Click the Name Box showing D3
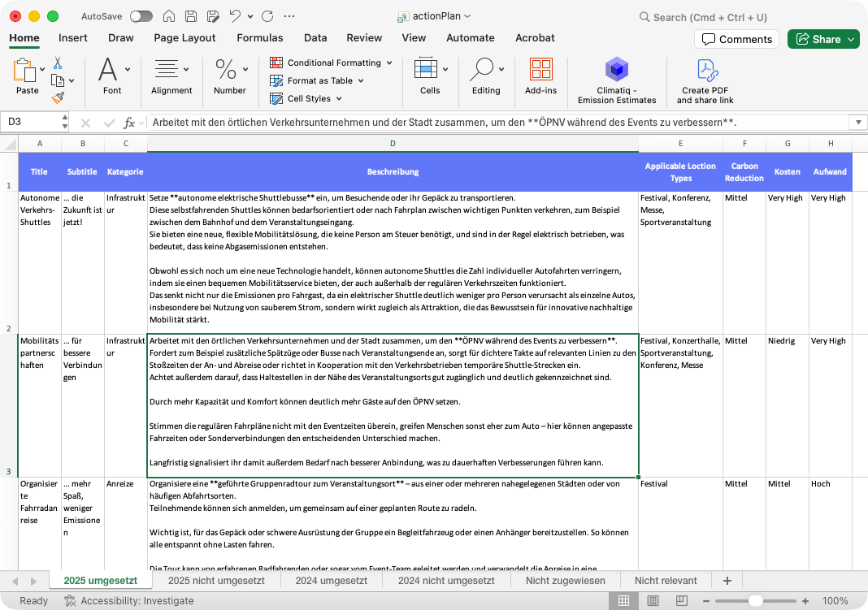 click(x=31, y=122)
